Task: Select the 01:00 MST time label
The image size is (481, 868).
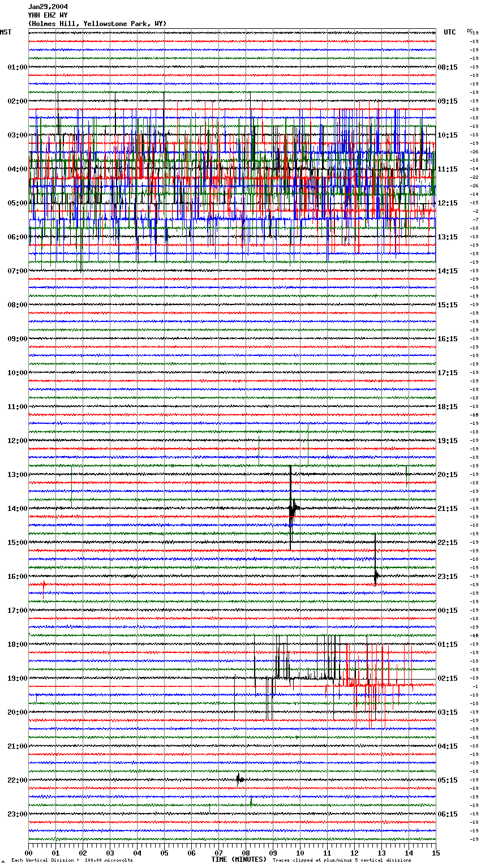Action: pyautogui.click(x=18, y=67)
